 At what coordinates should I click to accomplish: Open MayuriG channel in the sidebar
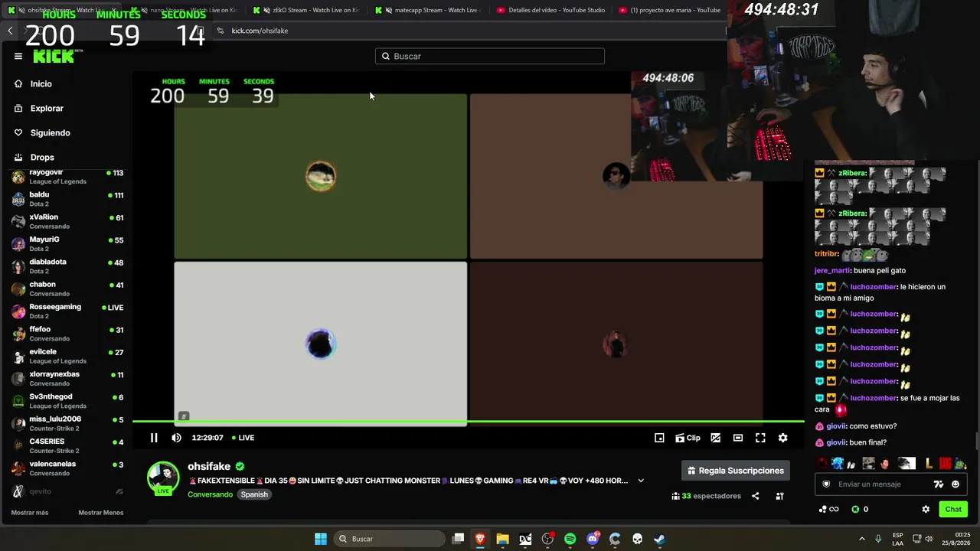click(67, 244)
